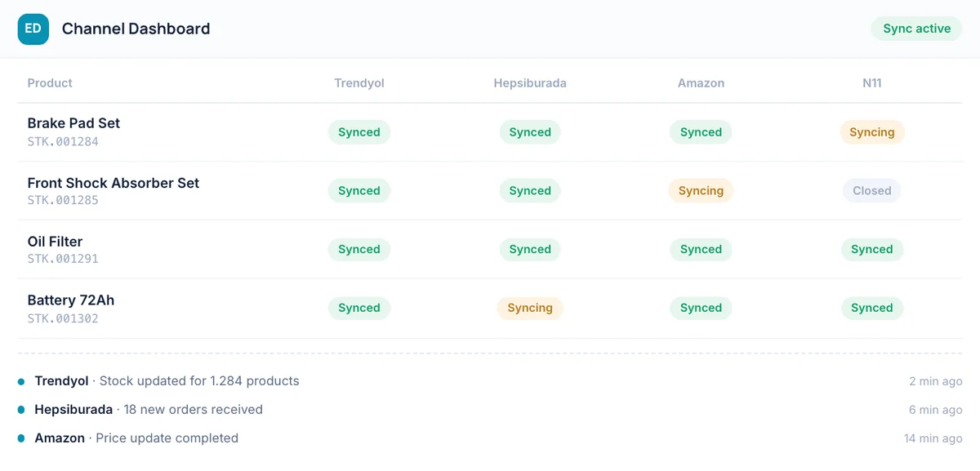Click Oil Filter Trendyol Synced badge
Screen dimensions: 980x471
tap(359, 250)
